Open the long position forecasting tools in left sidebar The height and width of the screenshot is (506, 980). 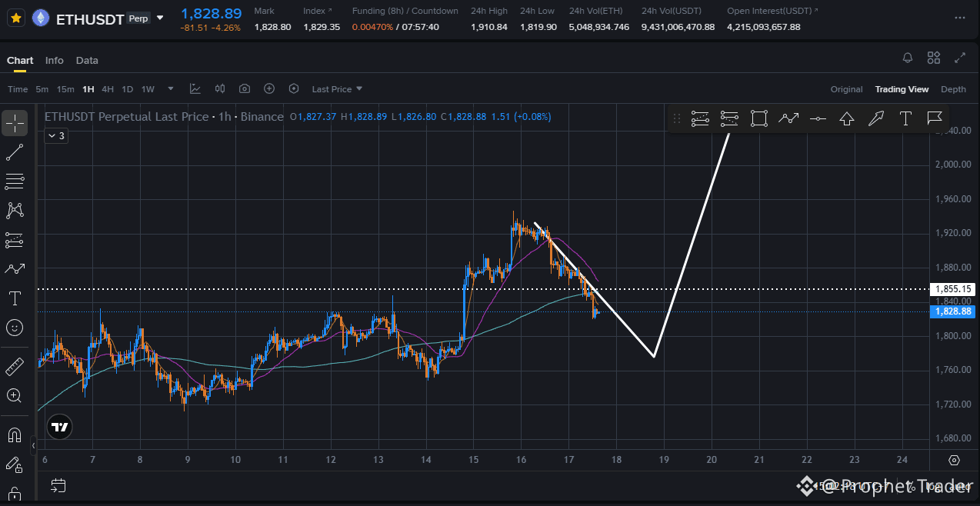pyautogui.click(x=15, y=240)
